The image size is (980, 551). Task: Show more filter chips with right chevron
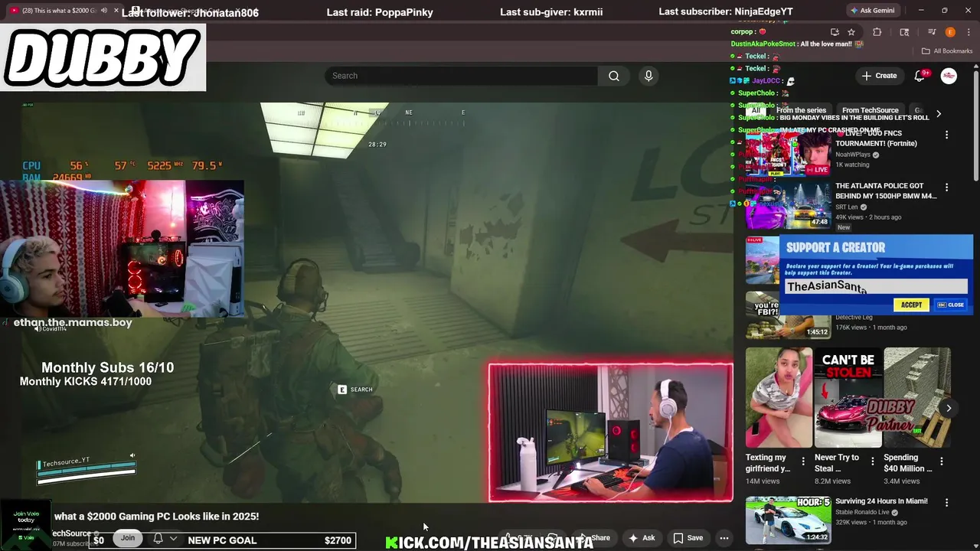(939, 113)
